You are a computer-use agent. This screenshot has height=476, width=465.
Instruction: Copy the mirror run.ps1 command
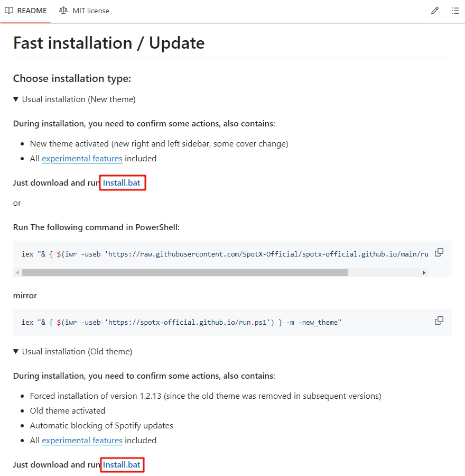439,321
